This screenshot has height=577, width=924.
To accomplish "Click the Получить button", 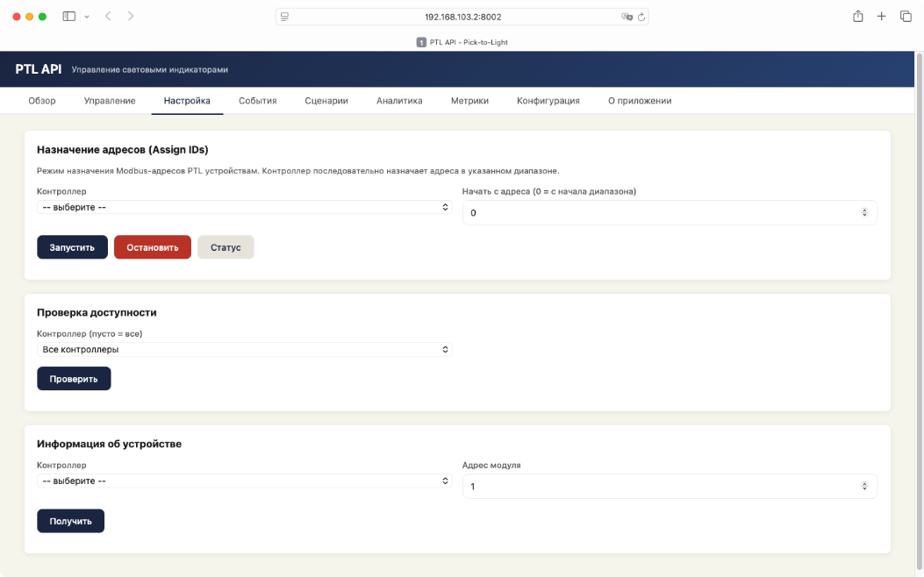I will pyautogui.click(x=70, y=520).
